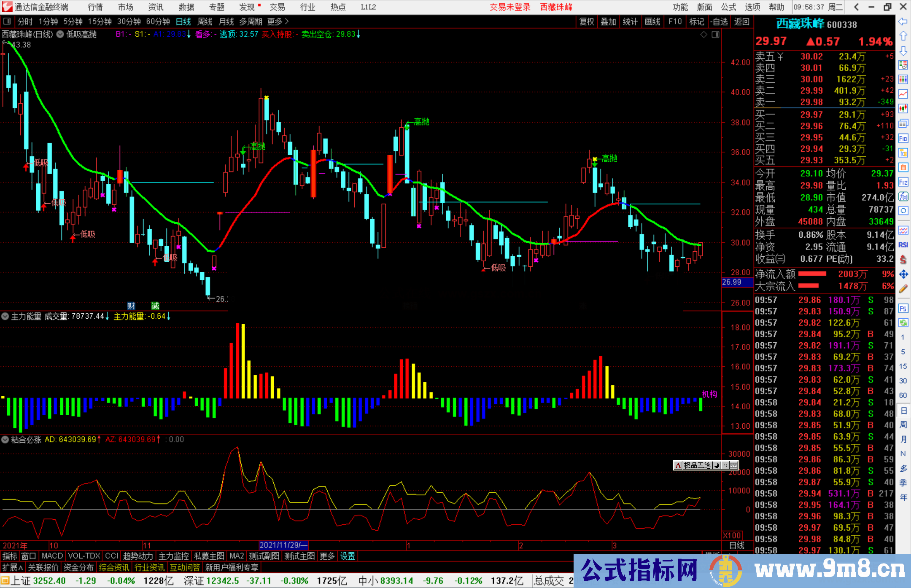911x588 pixels.
Task: Switch to the 周线 period tab
Action: coord(205,21)
